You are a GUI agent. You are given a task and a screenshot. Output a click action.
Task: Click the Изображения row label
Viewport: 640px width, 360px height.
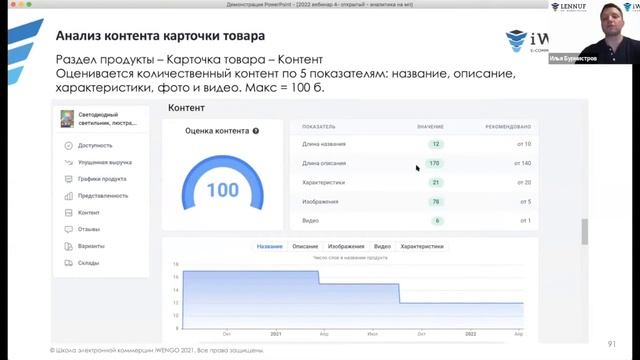click(x=320, y=202)
